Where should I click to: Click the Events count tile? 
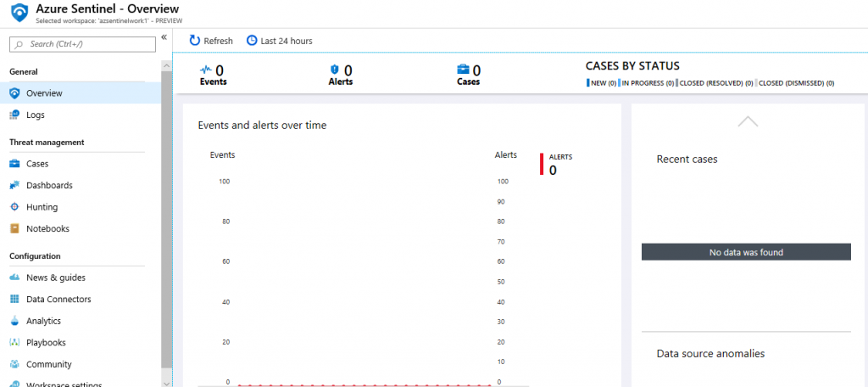(213, 75)
